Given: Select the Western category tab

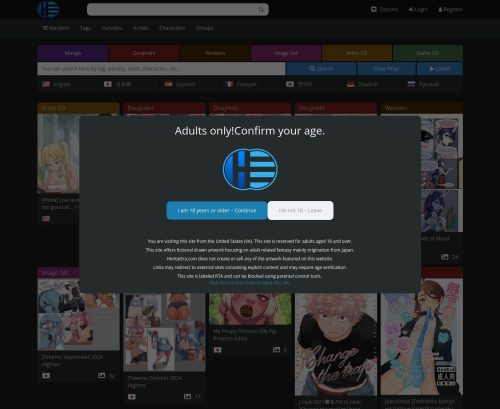Looking at the screenshot, I should click(215, 53).
